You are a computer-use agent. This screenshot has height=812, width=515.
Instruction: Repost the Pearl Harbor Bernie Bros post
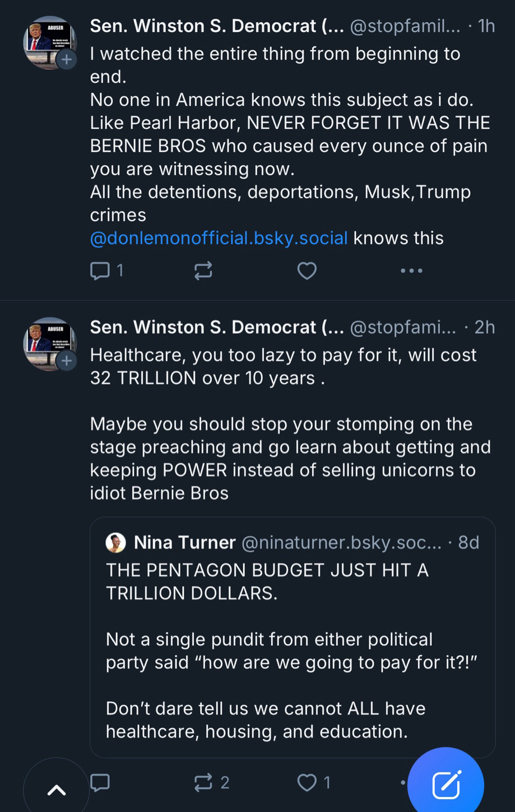click(203, 271)
